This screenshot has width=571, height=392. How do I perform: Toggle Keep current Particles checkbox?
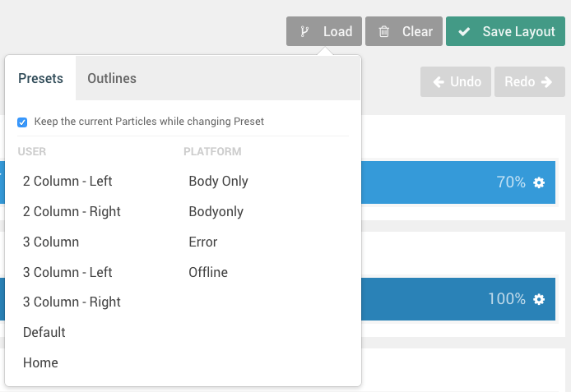[22, 122]
